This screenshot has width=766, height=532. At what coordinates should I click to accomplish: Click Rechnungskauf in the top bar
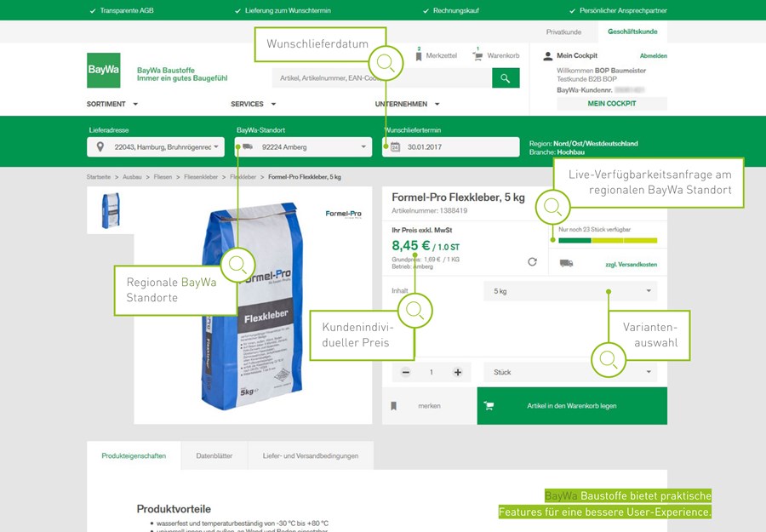(x=456, y=10)
